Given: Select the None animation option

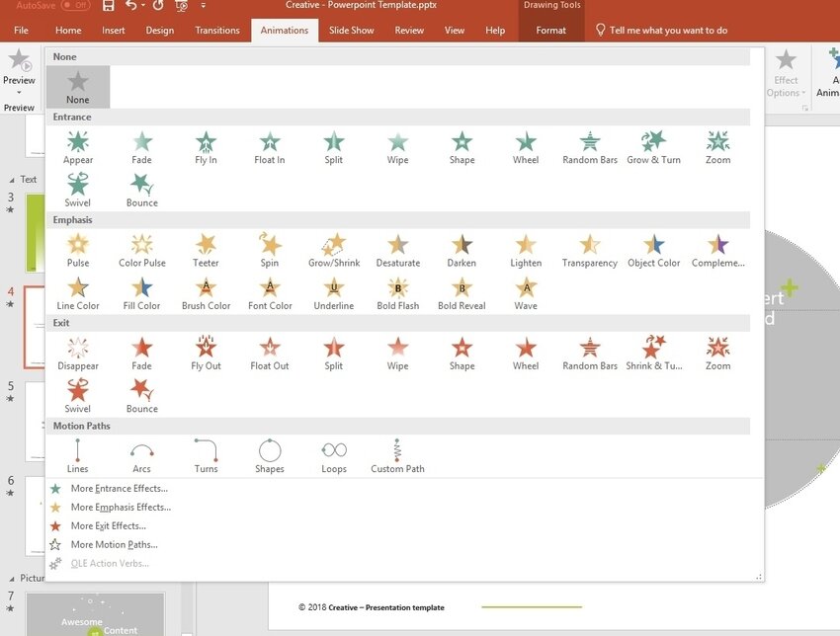Looking at the screenshot, I should tap(78, 87).
